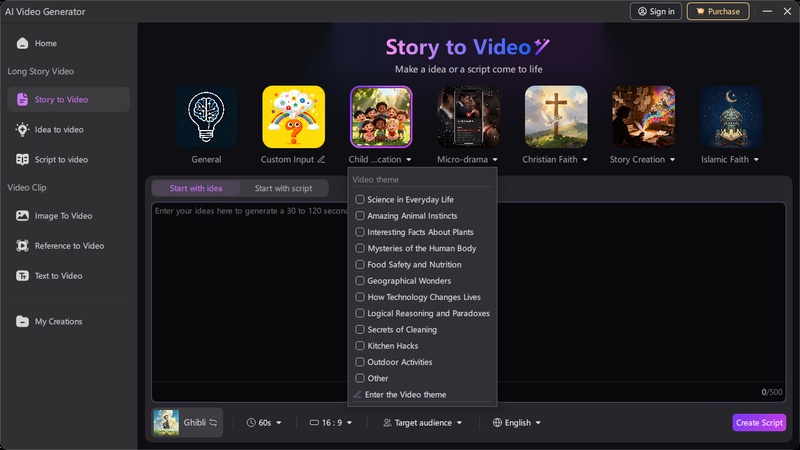
Task: Click the user icon in Sign in
Action: tap(642, 11)
